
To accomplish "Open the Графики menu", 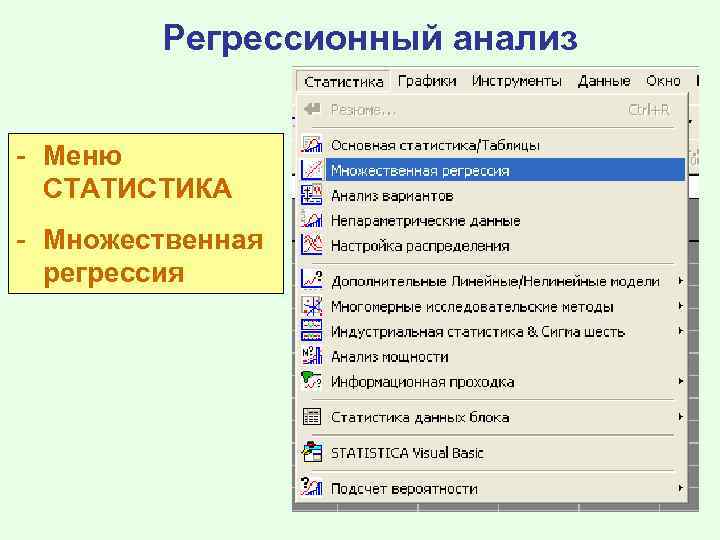I will [x=427, y=81].
